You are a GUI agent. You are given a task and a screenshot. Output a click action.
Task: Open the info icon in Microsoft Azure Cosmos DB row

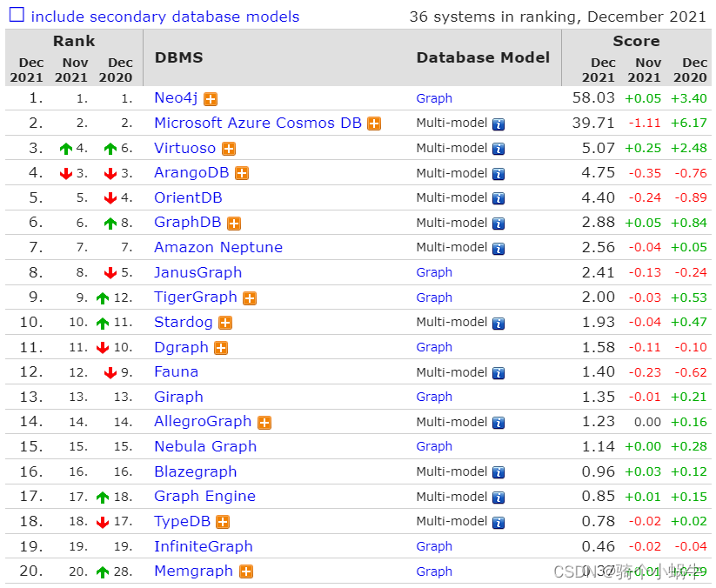[x=499, y=124]
